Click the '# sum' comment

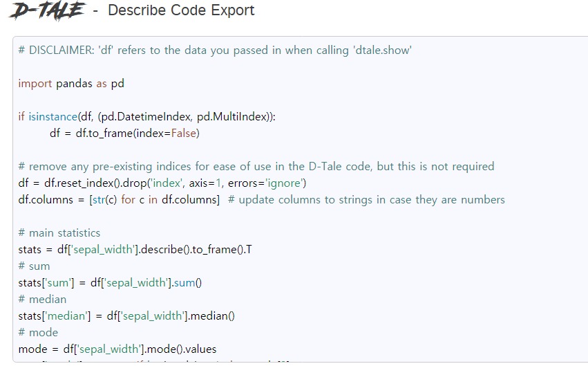(34, 266)
